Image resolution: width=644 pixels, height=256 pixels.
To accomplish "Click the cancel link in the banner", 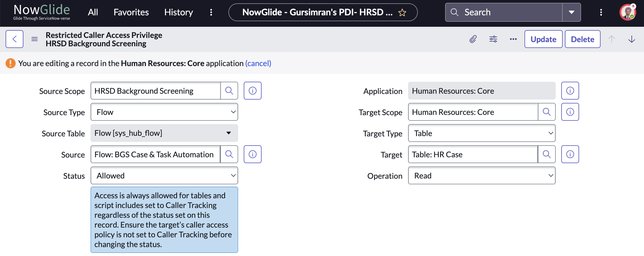I will pyautogui.click(x=258, y=63).
